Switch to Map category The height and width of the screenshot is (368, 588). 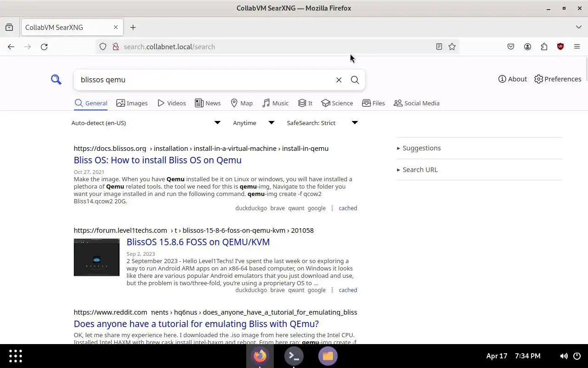pos(242,103)
